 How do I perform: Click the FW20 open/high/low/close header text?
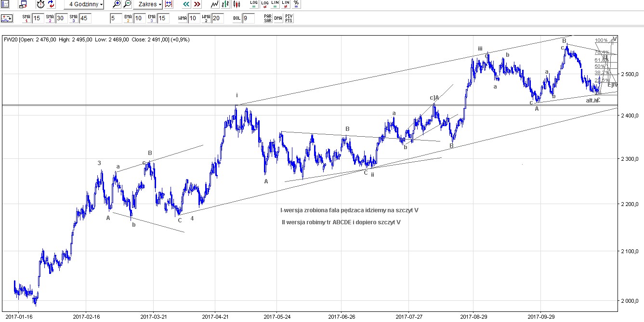pyautogui.click(x=97, y=39)
